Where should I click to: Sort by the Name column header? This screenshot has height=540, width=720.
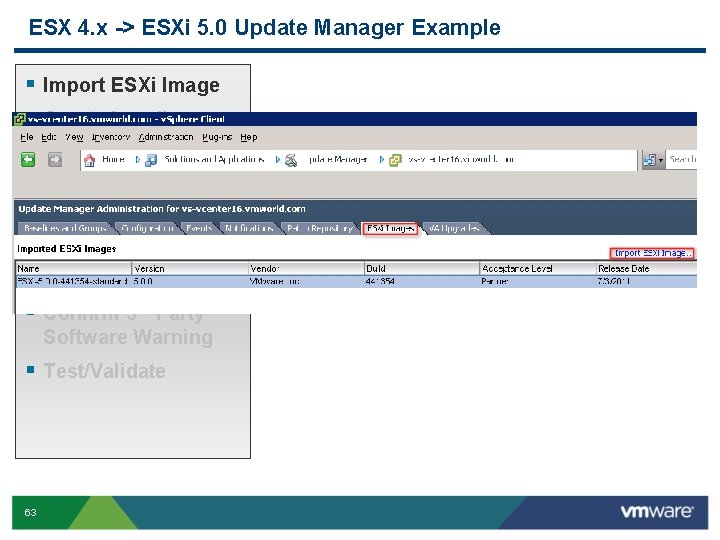click(74, 268)
